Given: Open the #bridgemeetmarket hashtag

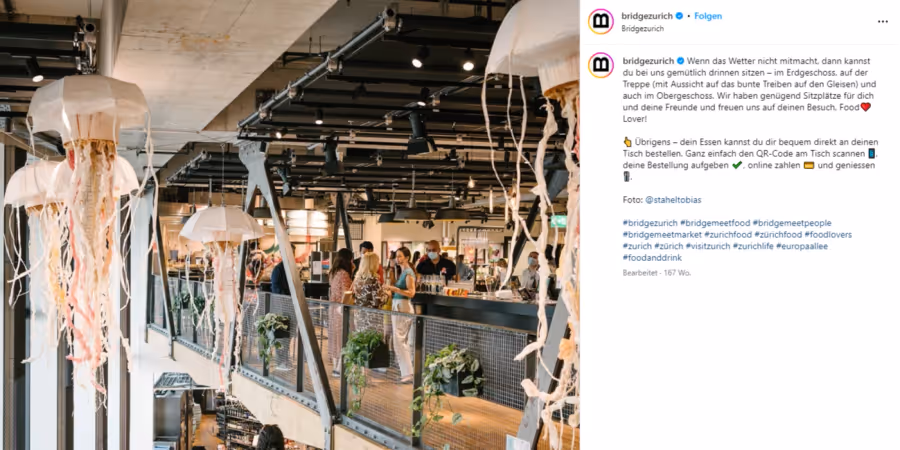Looking at the screenshot, I should 662,235.
